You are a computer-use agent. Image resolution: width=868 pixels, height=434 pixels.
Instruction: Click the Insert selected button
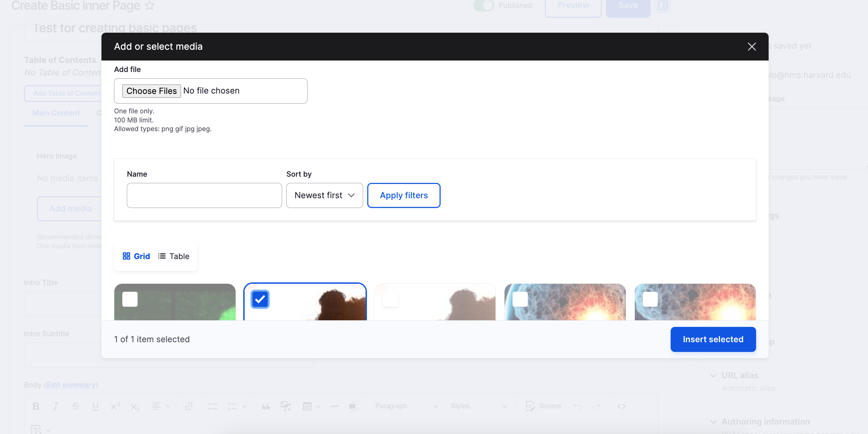coord(713,339)
